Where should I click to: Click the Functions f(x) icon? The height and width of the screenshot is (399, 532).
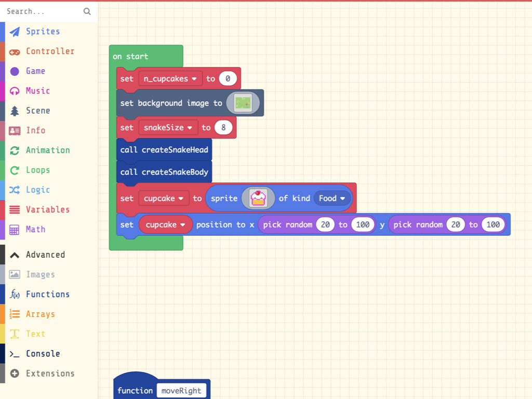pos(15,294)
